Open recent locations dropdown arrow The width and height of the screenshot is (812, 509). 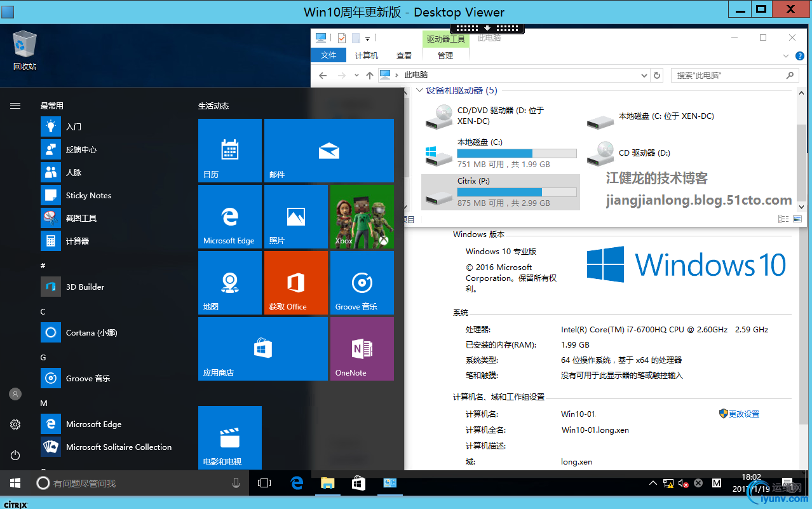coord(356,75)
